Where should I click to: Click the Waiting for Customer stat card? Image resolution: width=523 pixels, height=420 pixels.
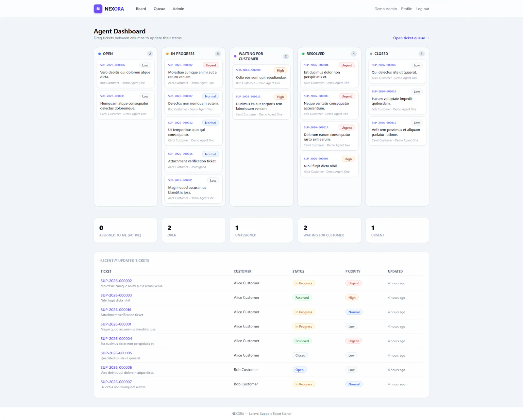329,230
